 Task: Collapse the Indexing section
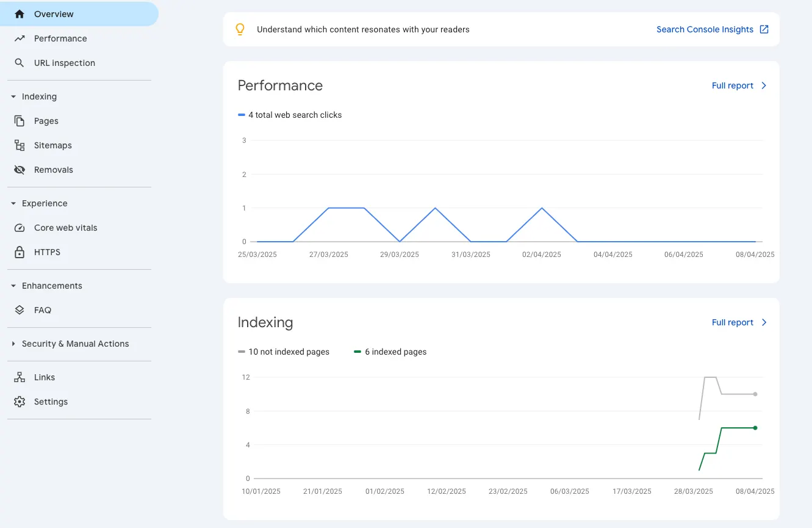point(35,96)
